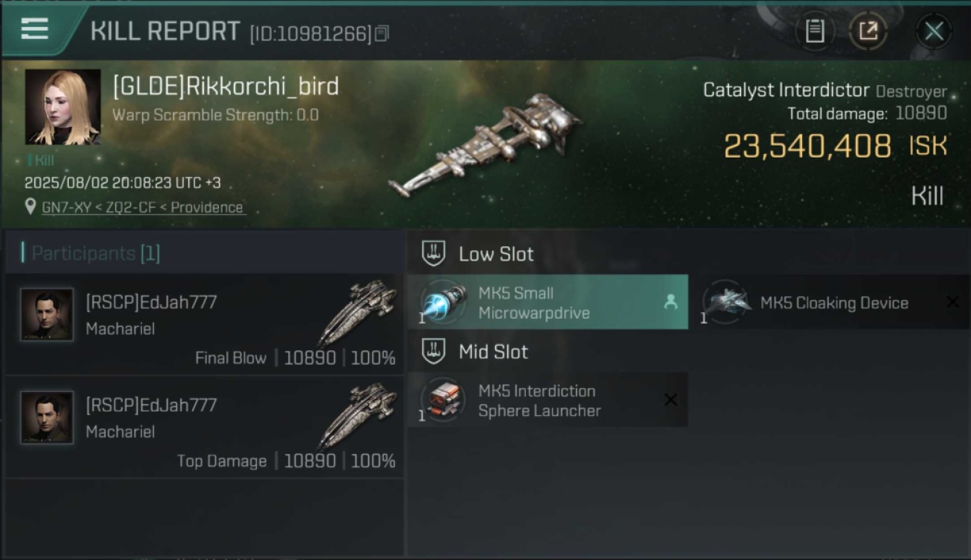The height and width of the screenshot is (560, 971).
Task: Click the Low Slot shield icon
Action: 433,254
